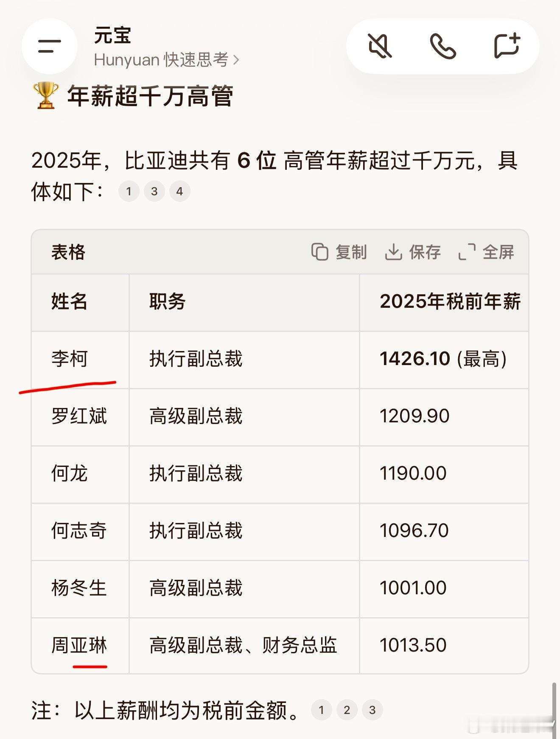Image resolution: width=560 pixels, height=739 pixels.
Task: Tap citation badge 4 near the intro text
Action: (179, 191)
